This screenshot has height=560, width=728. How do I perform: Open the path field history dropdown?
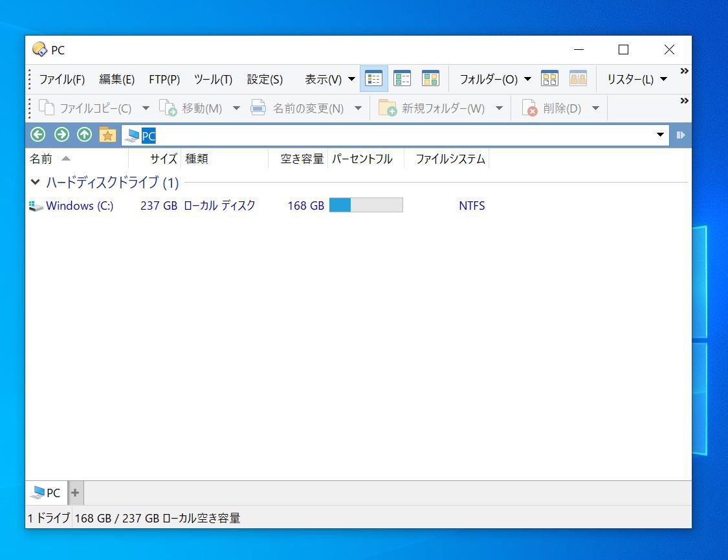pyautogui.click(x=660, y=135)
